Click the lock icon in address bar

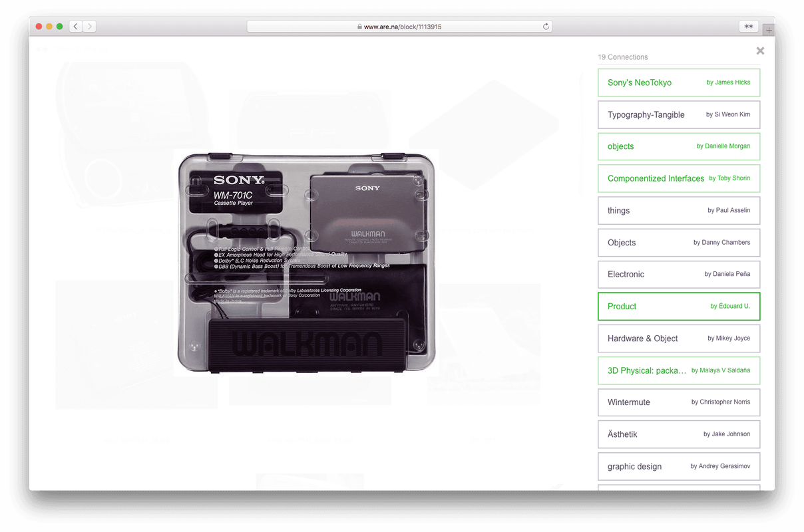[359, 27]
